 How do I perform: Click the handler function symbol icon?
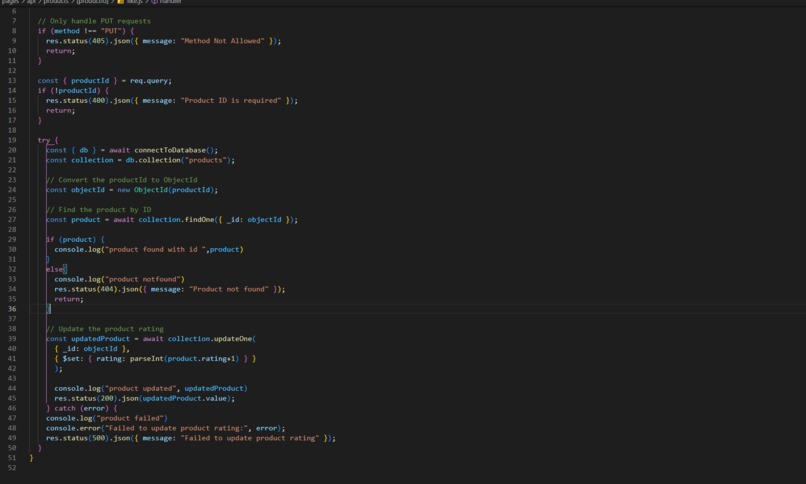(154, 2)
